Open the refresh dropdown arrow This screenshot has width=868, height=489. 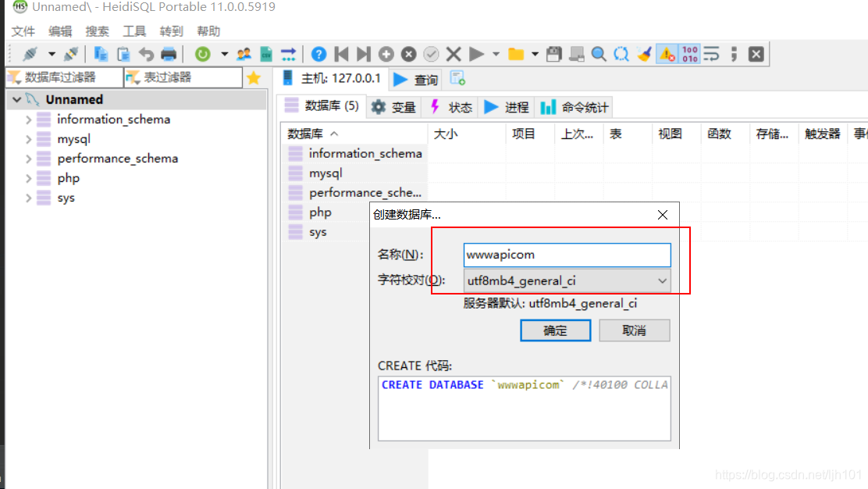[224, 54]
